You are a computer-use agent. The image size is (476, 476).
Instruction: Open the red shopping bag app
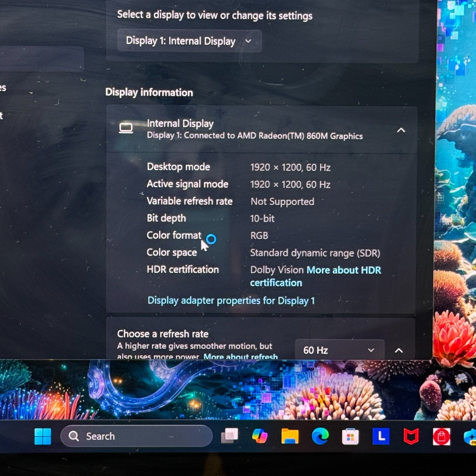click(441, 437)
